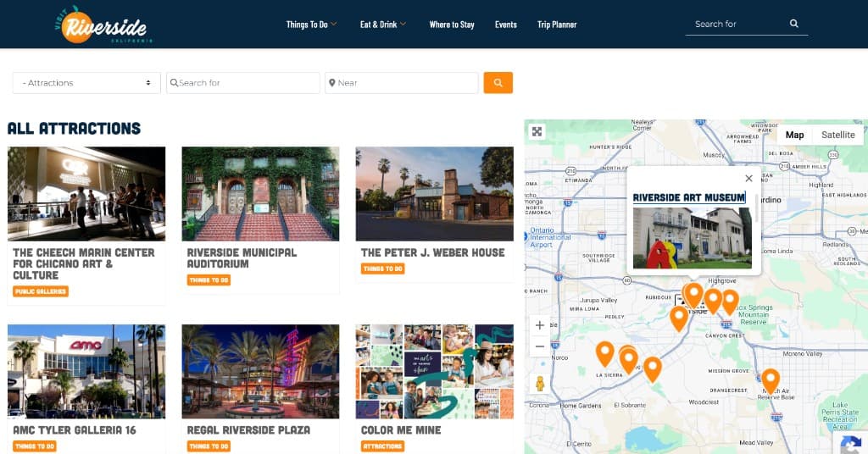Viewport: 868px width, 454px height.
Task: Open AMC Tyler Galleria thumbnail image
Action: pyautogui.click(x=86, y=372)
